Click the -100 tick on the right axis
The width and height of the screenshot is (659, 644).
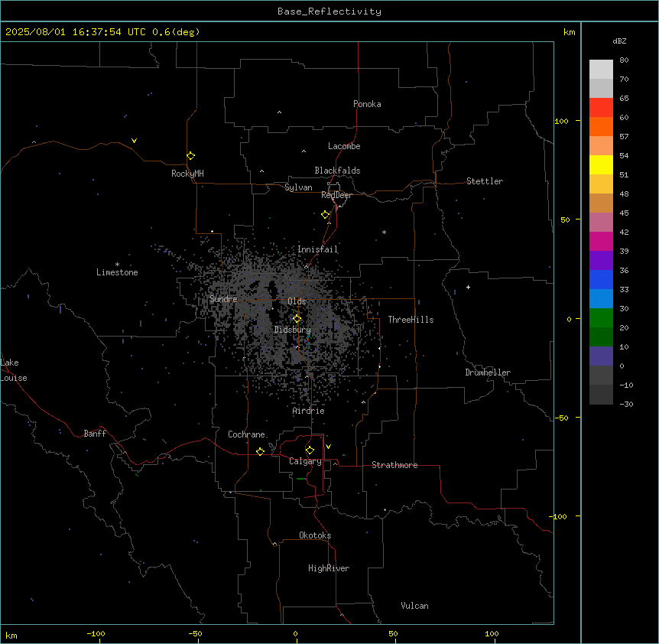(558, 516)
